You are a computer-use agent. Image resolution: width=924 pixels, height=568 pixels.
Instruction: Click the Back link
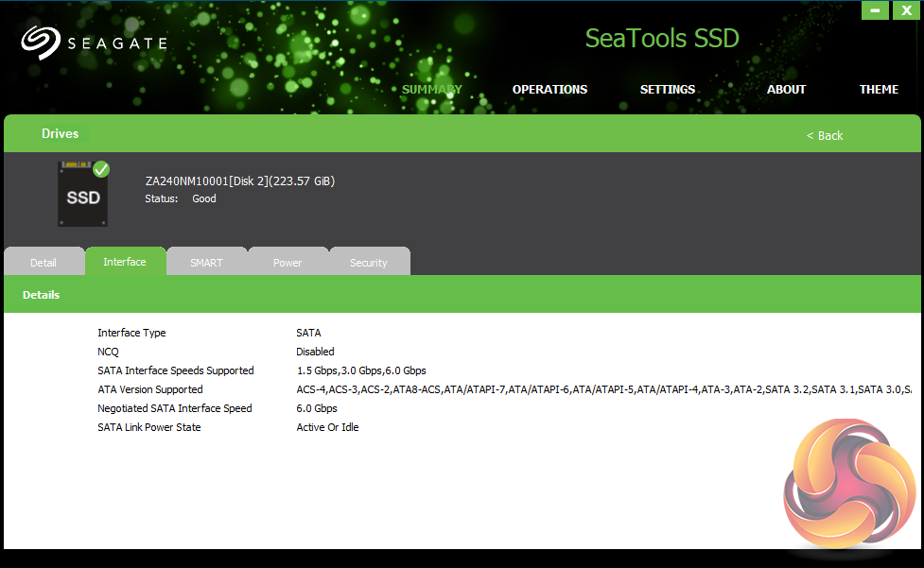(825, 135)
